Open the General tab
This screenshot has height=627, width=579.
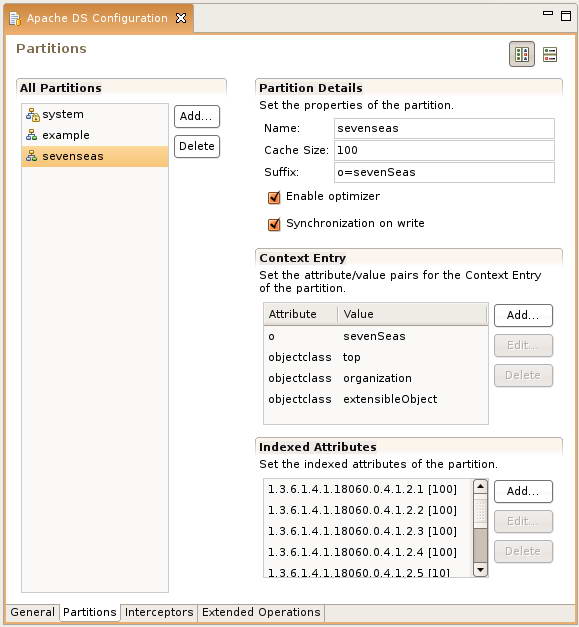[32, 612]
